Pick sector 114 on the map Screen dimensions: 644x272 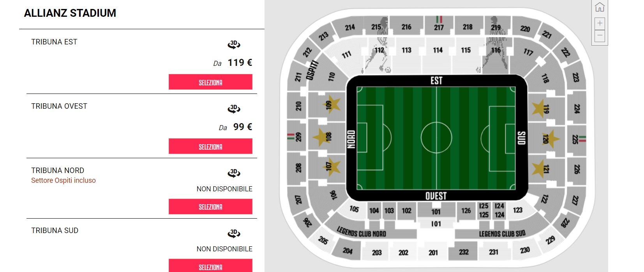pos(438,50)
